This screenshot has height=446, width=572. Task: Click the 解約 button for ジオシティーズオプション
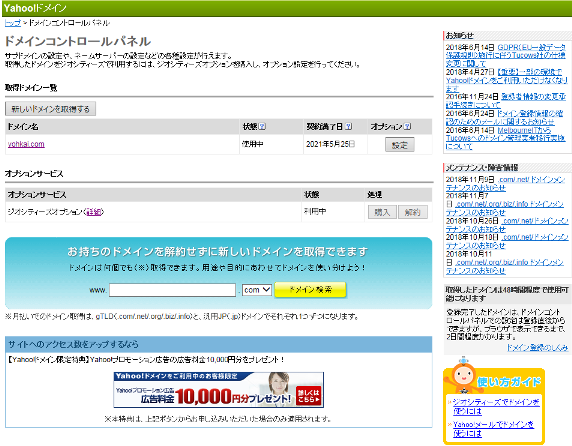pos(413,212)
